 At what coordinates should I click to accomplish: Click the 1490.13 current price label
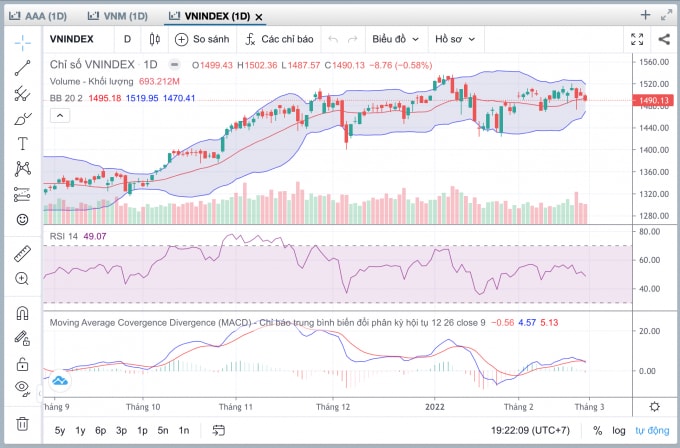[x=654, y=101]
